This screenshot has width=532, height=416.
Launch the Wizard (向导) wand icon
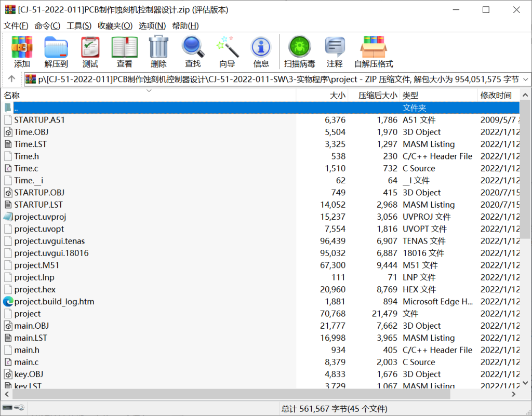(x=227, y=52)
